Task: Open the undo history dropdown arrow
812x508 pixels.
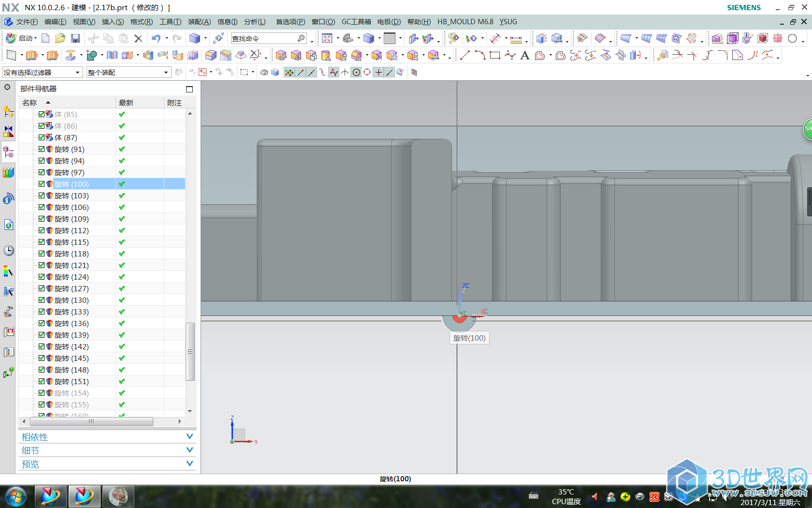Action: point(167,38)
